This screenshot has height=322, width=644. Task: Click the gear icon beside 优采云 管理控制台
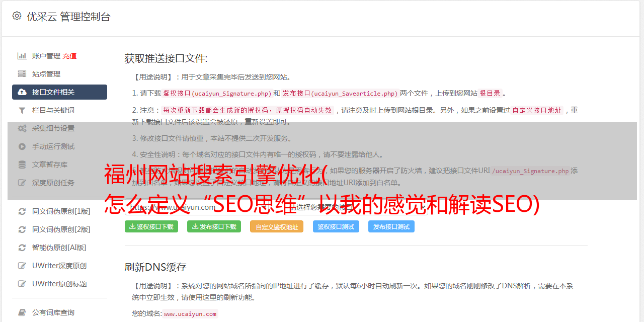[17, 16]
